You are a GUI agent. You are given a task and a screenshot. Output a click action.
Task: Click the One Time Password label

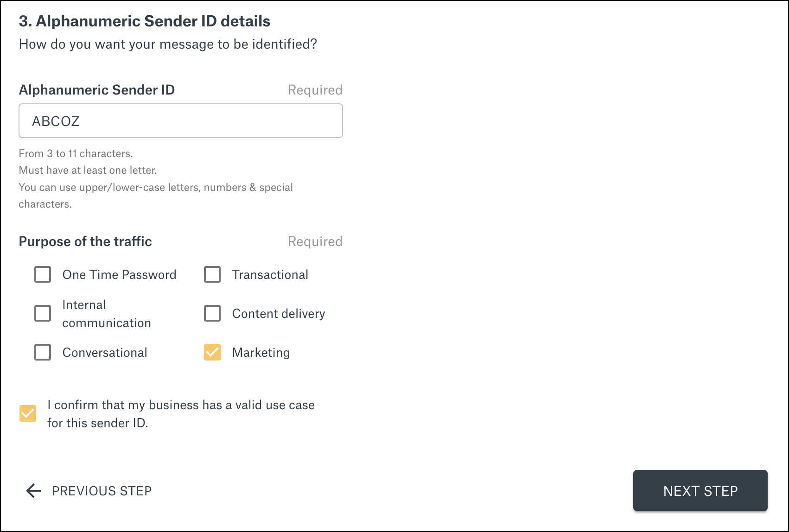coord(119,275)
